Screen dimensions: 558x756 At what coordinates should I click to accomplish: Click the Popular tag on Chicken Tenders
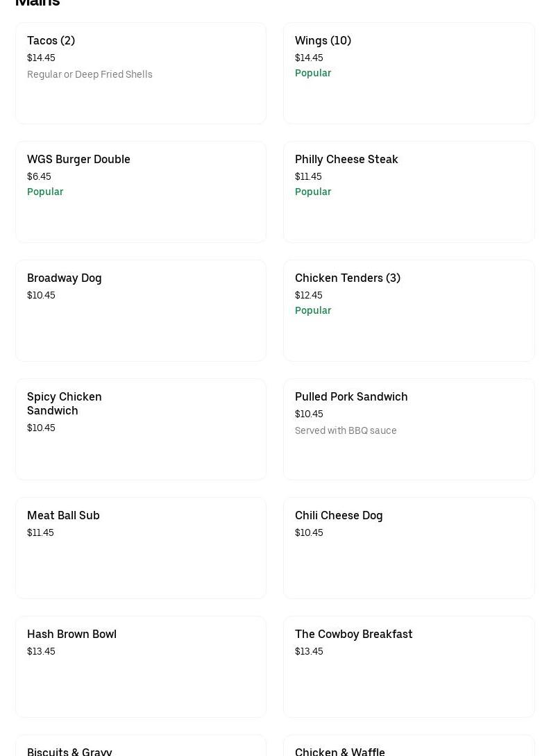coord(313,310)
